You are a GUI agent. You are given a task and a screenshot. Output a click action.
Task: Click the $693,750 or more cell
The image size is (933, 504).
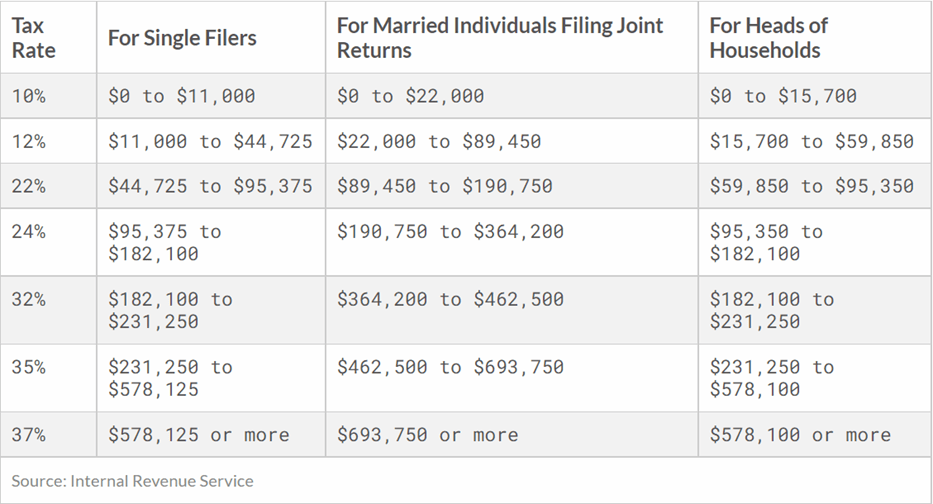coord(427,435)
